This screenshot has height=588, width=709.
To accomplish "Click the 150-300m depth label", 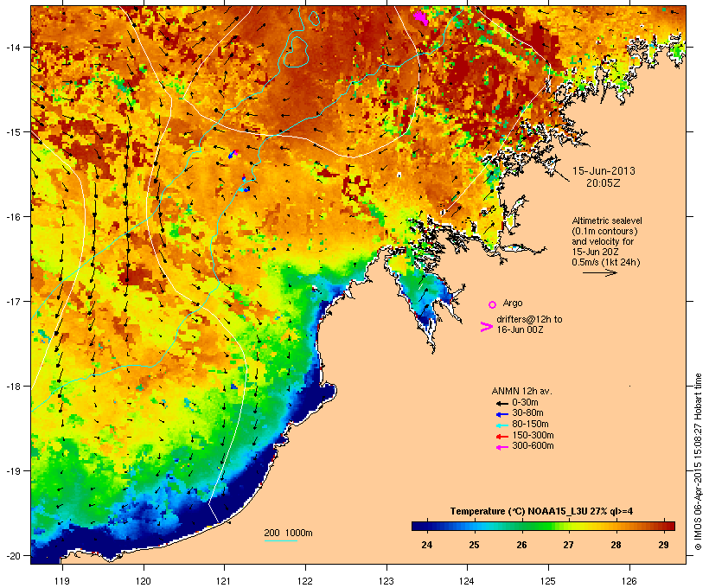I will [533, 435].
